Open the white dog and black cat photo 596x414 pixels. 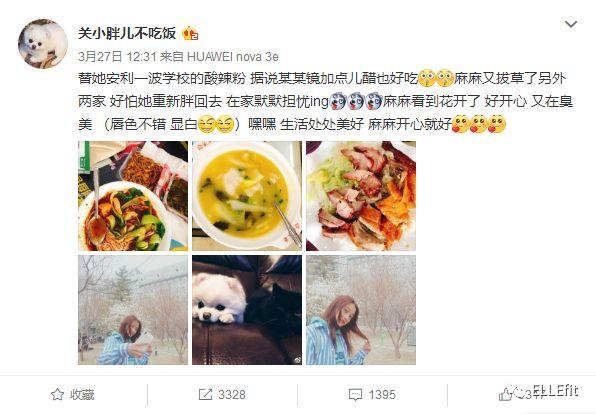pos(247,310)
